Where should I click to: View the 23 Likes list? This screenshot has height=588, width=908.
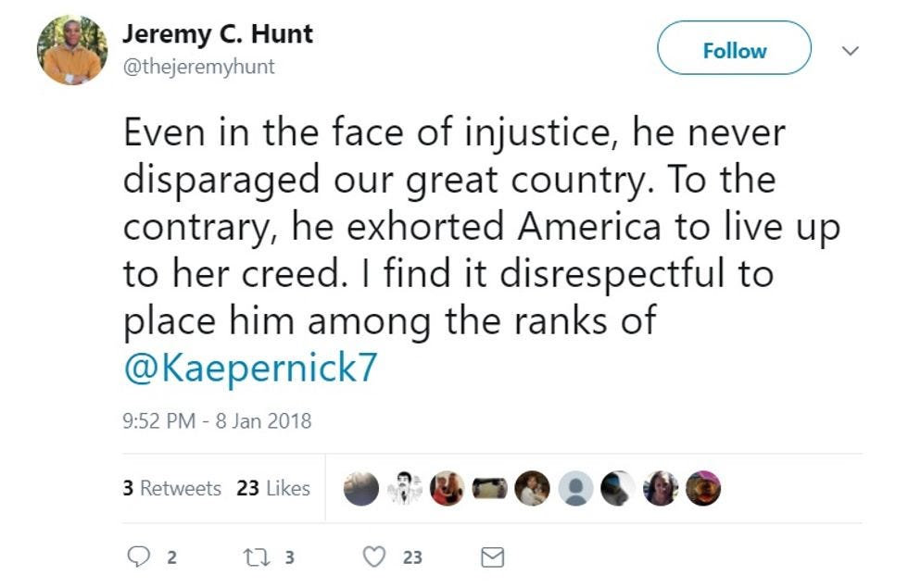pos(273,488)
